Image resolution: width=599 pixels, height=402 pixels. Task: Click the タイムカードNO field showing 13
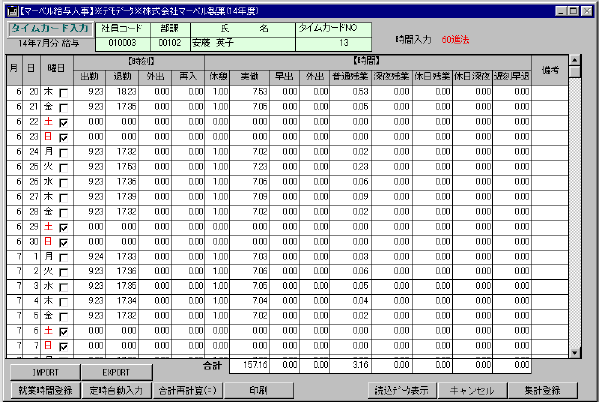tap(333, 43)
